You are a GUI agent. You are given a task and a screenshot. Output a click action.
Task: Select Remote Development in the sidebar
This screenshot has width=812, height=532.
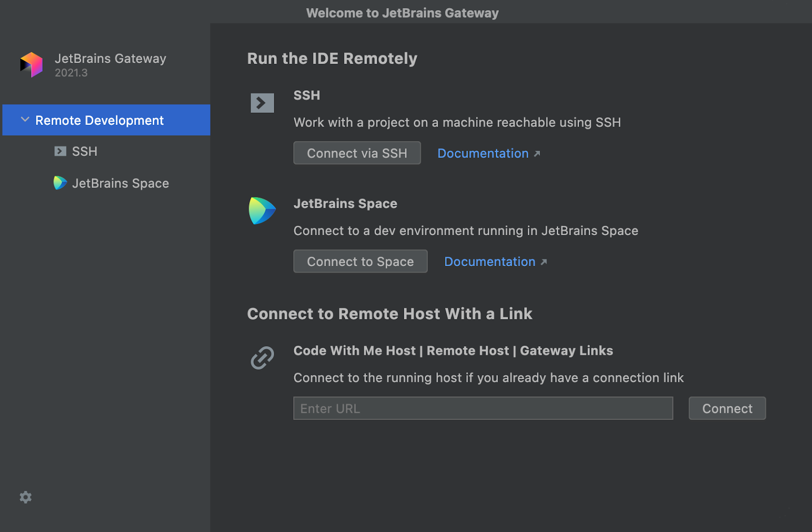click(99, 120)
